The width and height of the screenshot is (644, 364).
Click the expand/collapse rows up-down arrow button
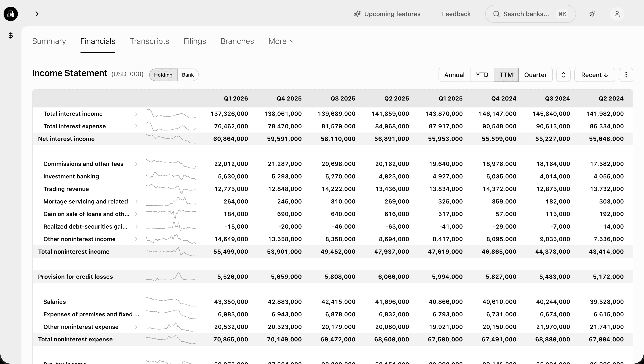point(563,75)
